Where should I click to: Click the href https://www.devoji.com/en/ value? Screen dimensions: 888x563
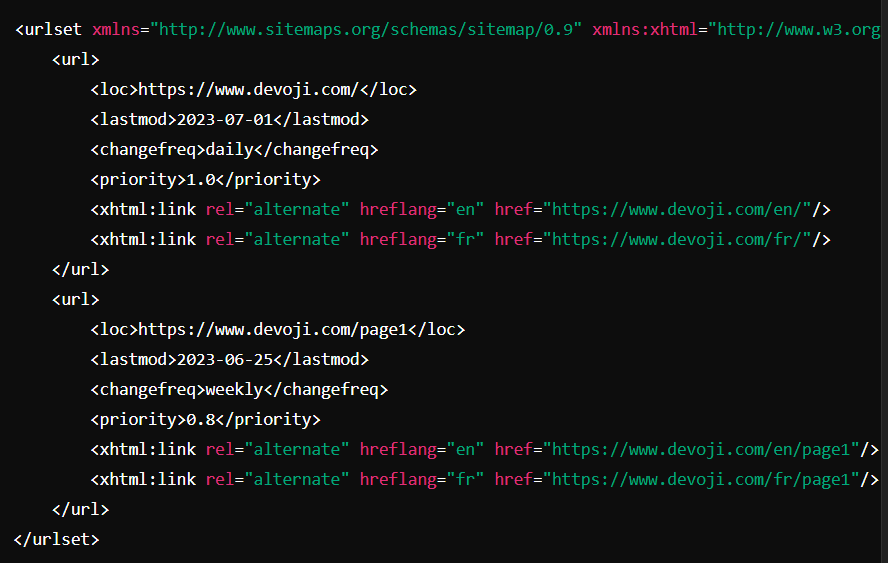[677, 210]
